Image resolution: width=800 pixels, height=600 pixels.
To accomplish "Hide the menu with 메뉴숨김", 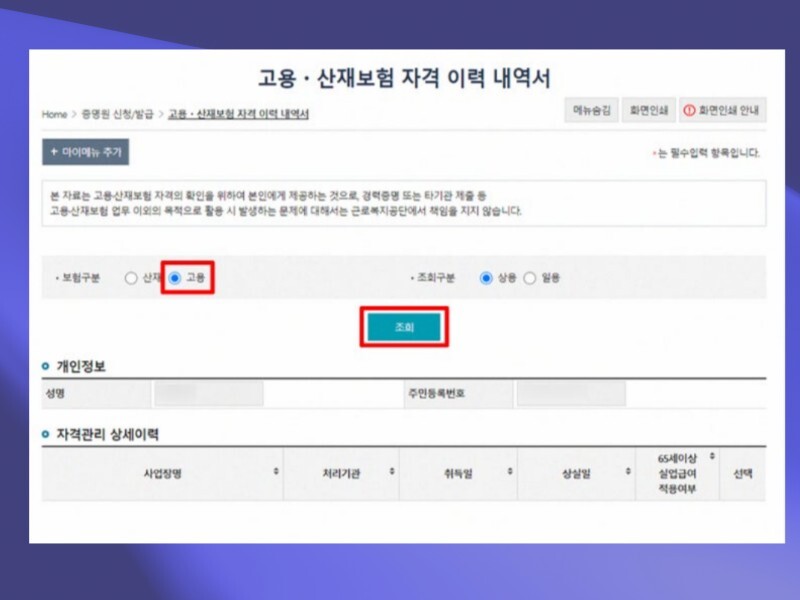I will tap(591, 110).
